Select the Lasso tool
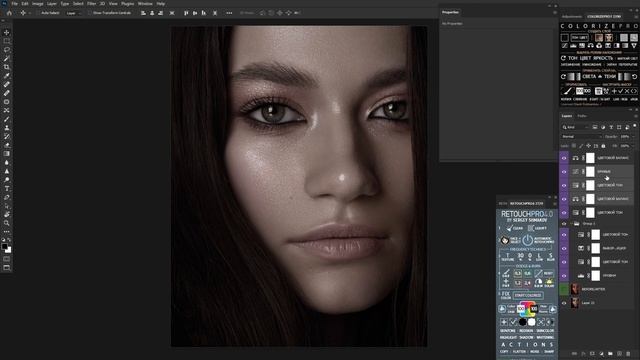The image size is (640, 360). click(x=7, y=49)
